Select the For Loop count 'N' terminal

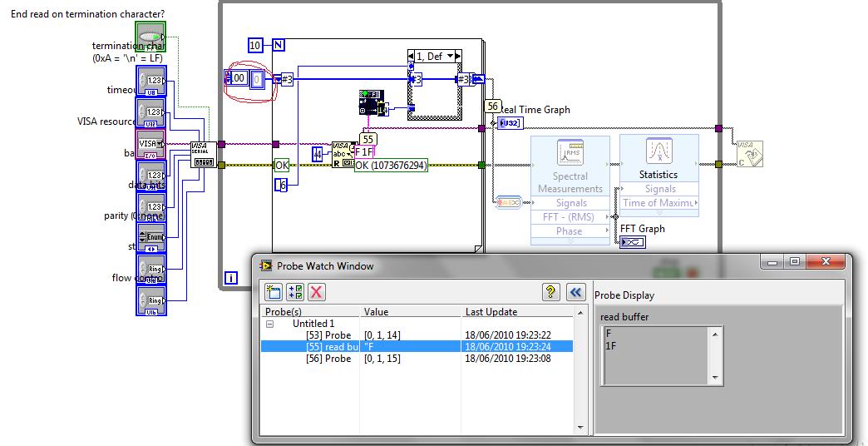point(279,46)
